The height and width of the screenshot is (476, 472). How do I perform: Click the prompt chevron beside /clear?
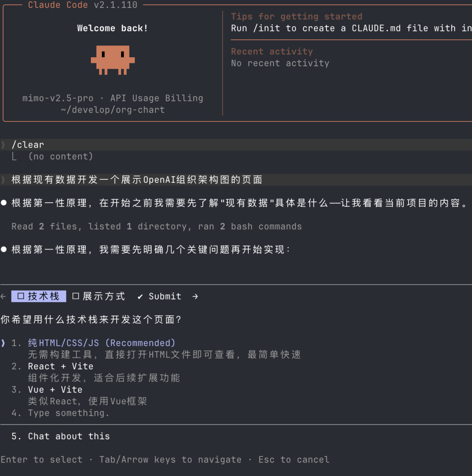[x=3, y=145]
